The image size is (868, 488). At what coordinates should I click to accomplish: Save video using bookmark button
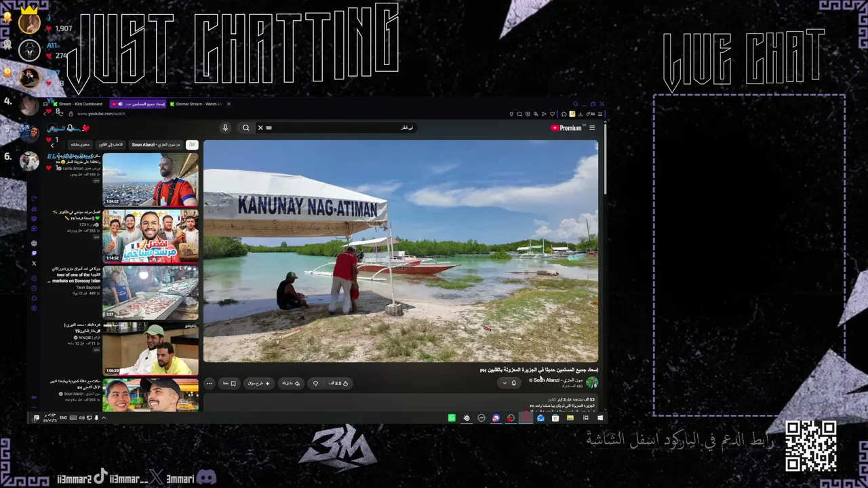[x=229, y=384]
